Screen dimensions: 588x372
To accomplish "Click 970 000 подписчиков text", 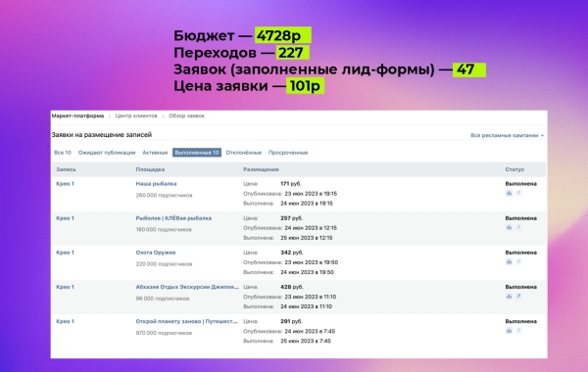I will coord(164,333).
